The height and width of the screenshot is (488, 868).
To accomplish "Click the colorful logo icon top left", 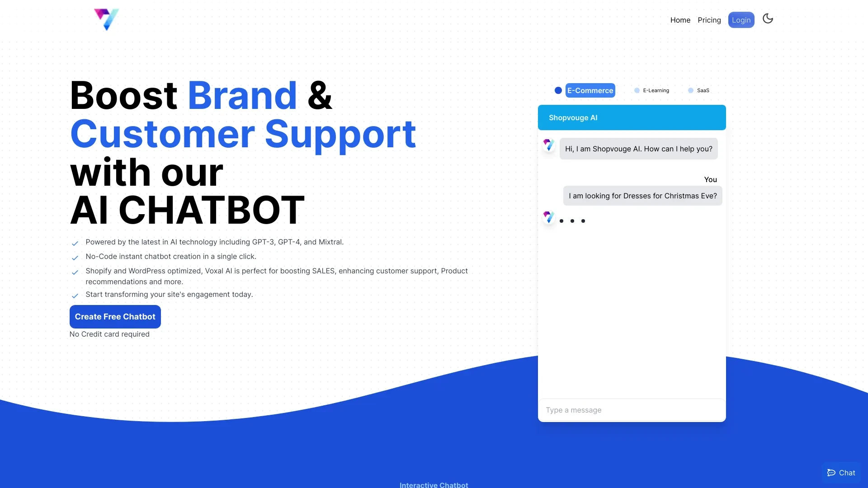I will point(105,19).
